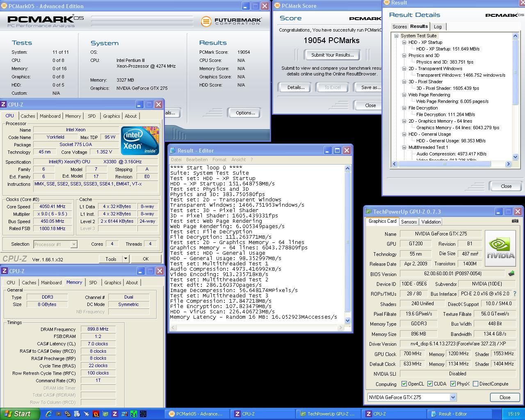Open the Datei menu in Result Editor

pyautogui.click(x=176, y=160)
